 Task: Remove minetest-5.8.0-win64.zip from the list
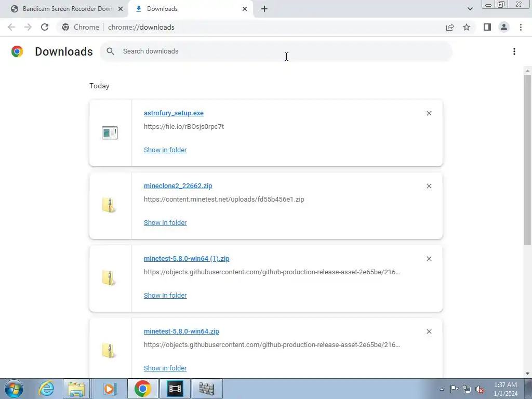[429, 331]
